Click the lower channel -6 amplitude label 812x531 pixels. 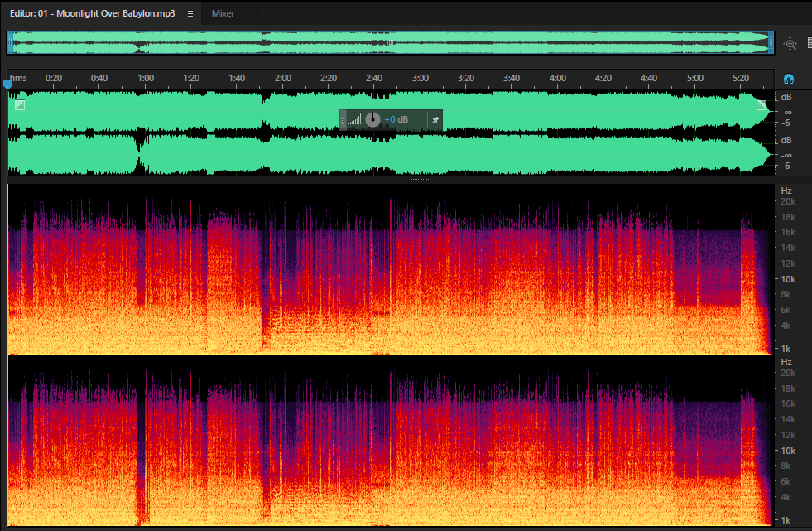coord(786,167)
